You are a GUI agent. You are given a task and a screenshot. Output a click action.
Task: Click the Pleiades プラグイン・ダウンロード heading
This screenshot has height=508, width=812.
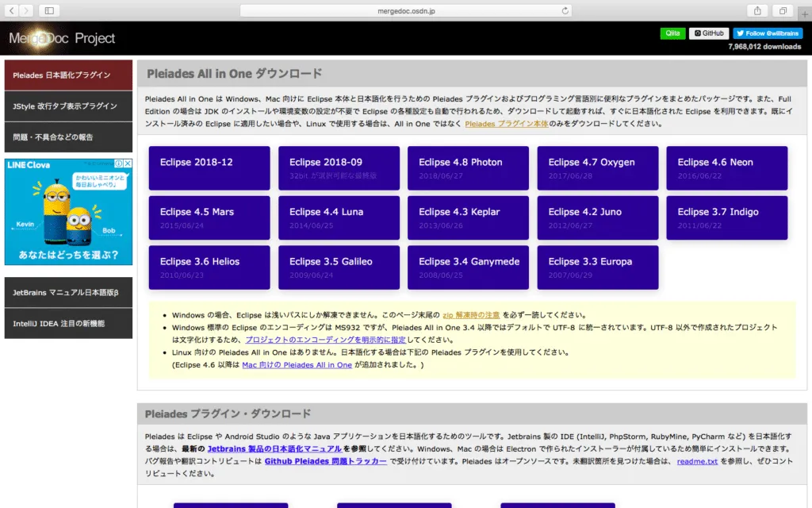pos(228,414)
